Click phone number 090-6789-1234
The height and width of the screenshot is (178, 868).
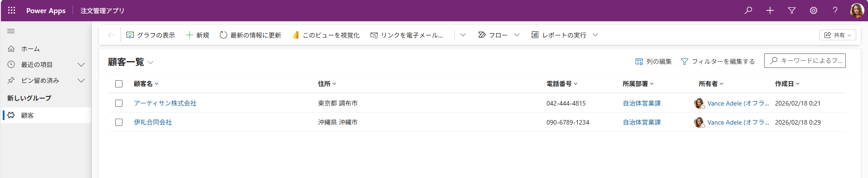(568, 122)
